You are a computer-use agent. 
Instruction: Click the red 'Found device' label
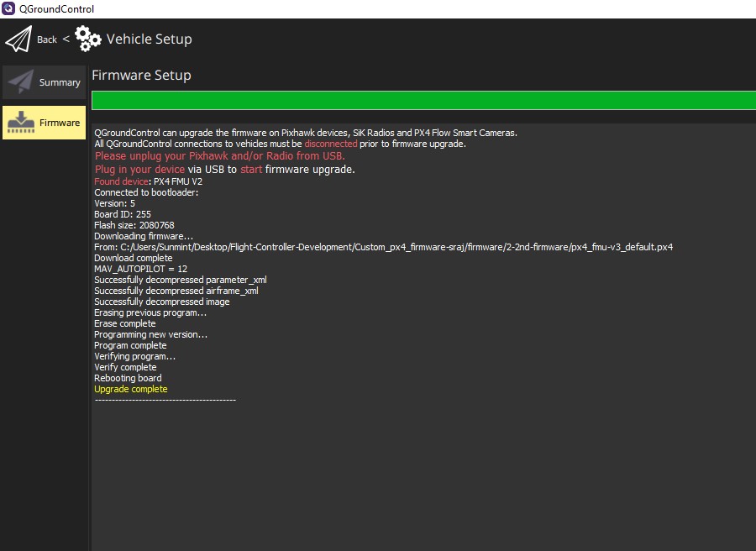[120, 181]
